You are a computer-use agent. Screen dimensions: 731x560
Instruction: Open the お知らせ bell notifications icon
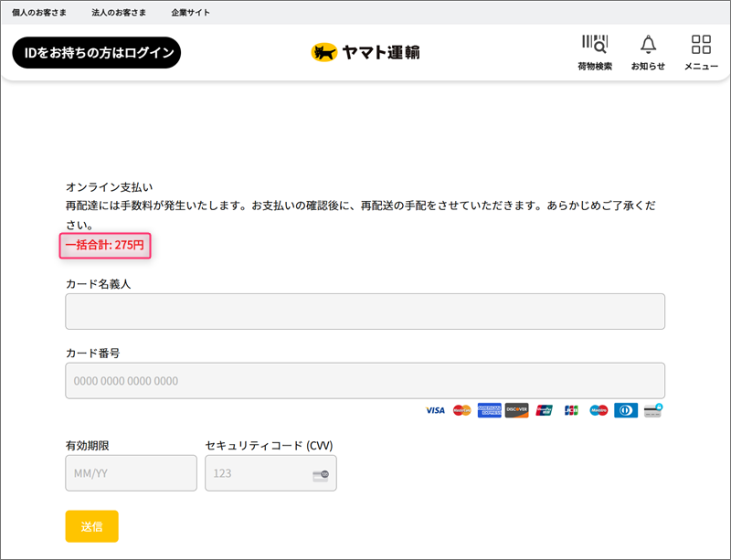648,44
